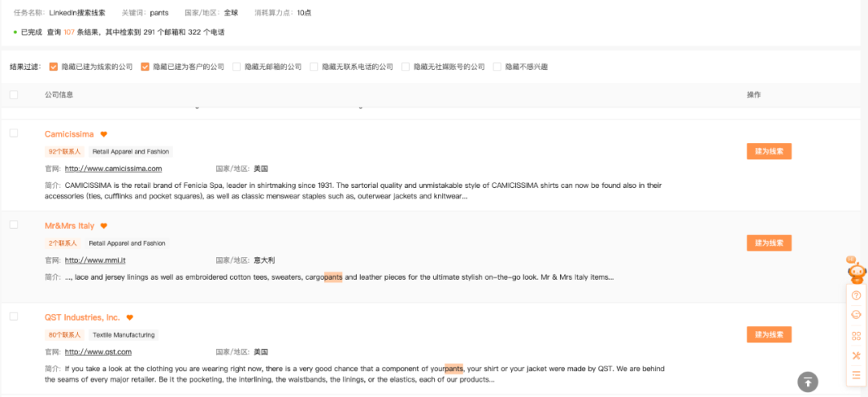Click 建为线索 button for Camicissima
The height and width of the screenshot is (397, 868).
[769, 151]
